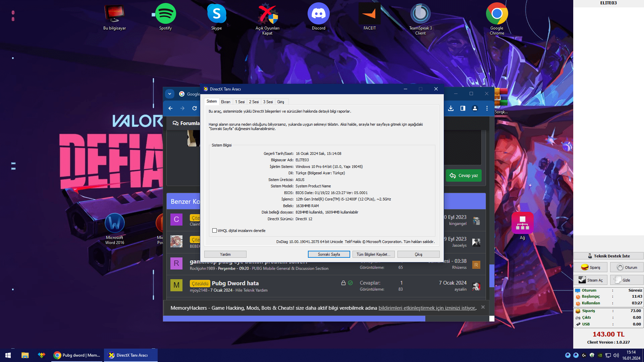Select the Google Chrome desktop icon
The height and width of the screenshot is (362, 644).
(x=497, y=19)
